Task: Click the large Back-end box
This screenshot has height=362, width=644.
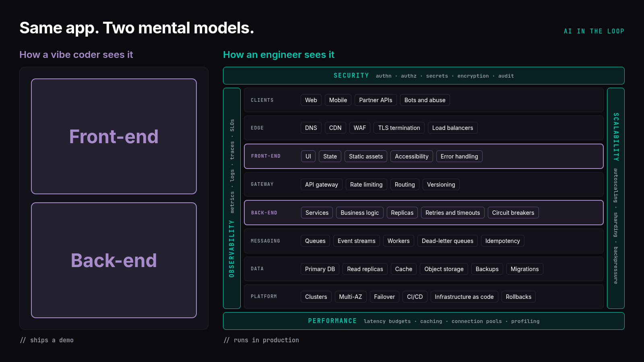Action: (114, 260)
